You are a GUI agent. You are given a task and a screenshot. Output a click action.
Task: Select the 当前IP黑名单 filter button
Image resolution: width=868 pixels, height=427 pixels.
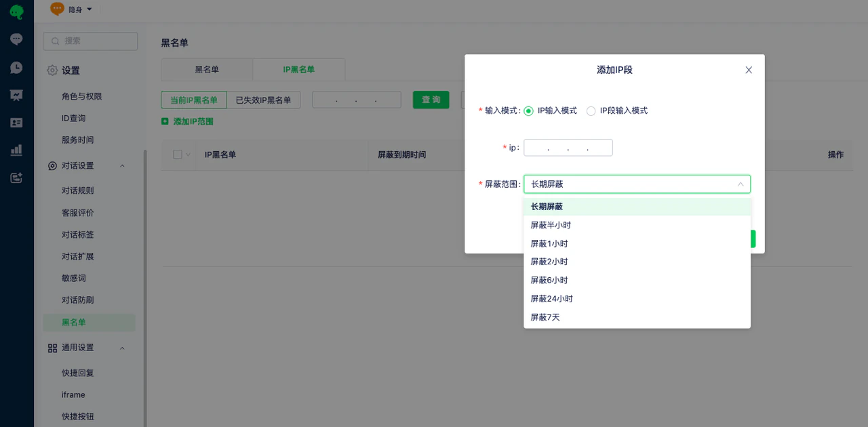point(194,100)
